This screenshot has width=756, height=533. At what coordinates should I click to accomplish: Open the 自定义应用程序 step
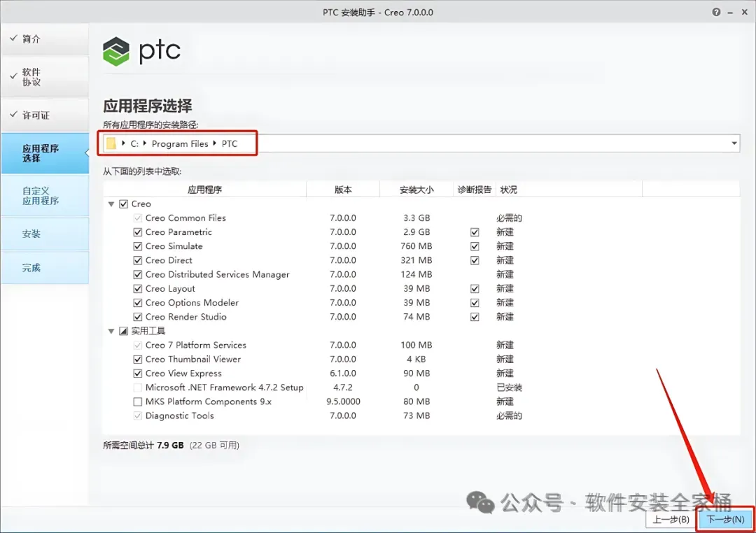point(45,196)
